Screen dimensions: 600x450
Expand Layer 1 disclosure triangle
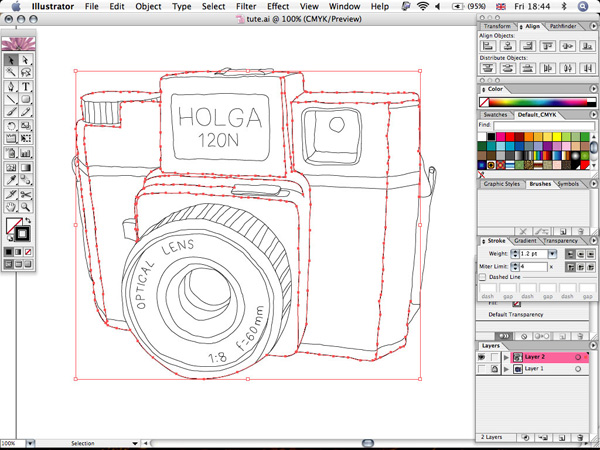click(x=506, y=369)
